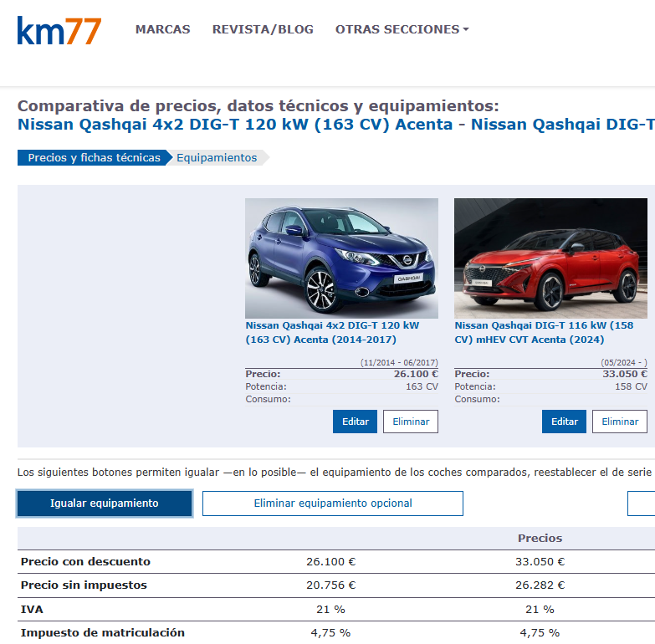The image size is (655, 644).
Task: Select the 33.050 € price in the Precio con descuento row
Action: tap(540, 562)
